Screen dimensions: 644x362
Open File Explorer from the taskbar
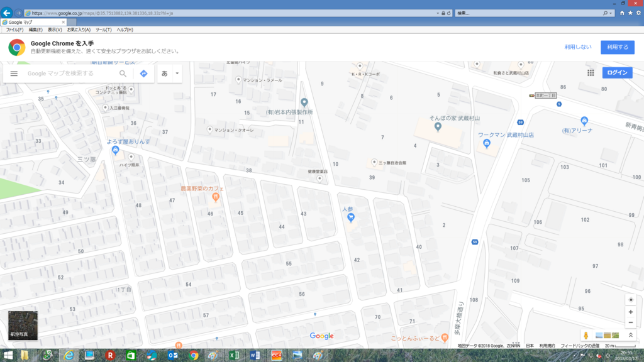click(x=25, y=356)
